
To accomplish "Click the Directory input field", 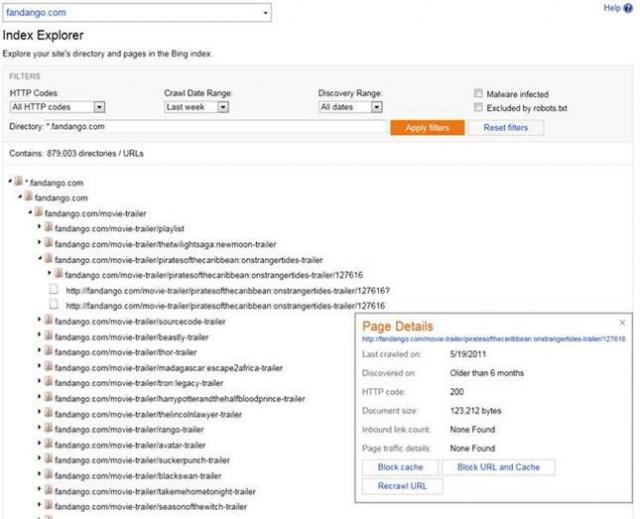I will 216,126.
